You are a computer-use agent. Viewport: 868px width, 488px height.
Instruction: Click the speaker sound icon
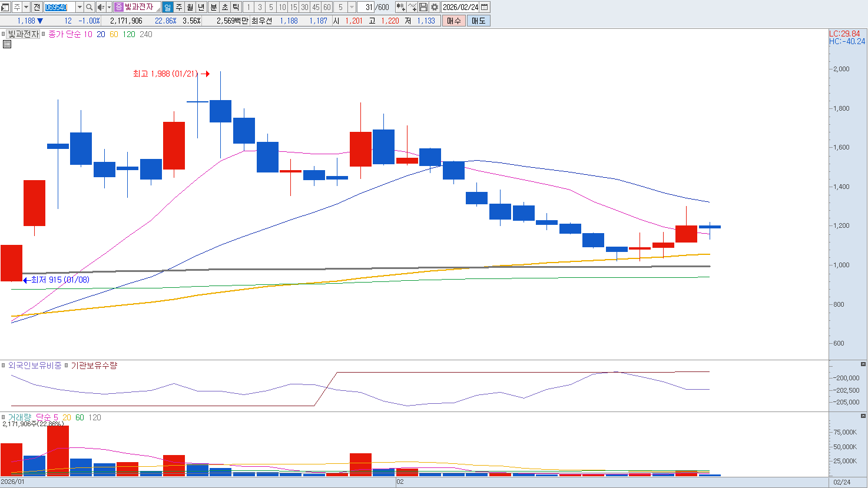click(100, 7)
